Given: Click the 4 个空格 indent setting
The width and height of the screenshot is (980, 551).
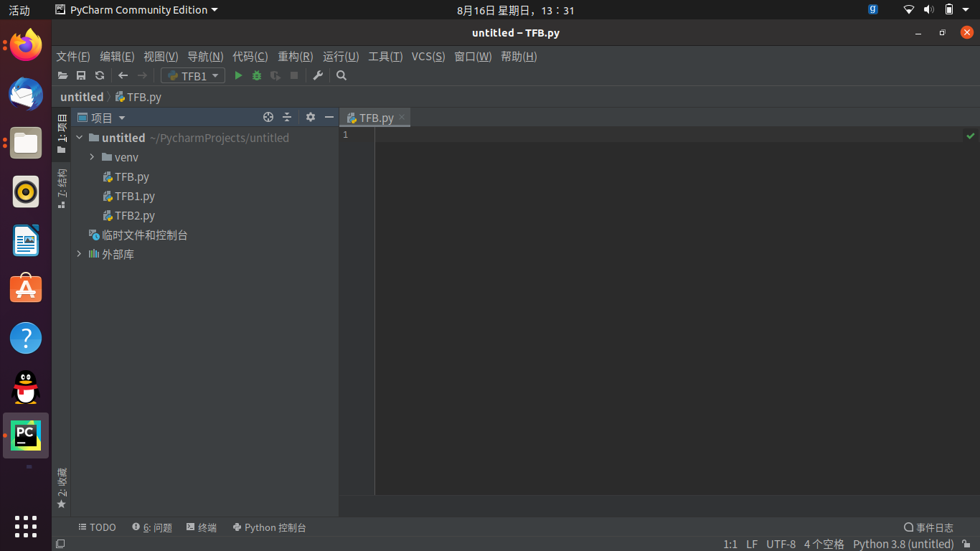Looking at the screenshot, I should 824,544.
